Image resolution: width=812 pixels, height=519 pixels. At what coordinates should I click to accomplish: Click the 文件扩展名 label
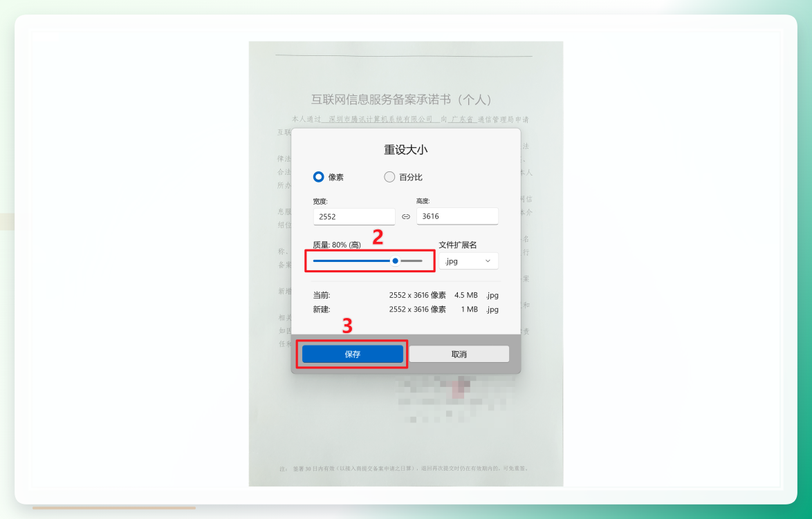click(458, 245)
